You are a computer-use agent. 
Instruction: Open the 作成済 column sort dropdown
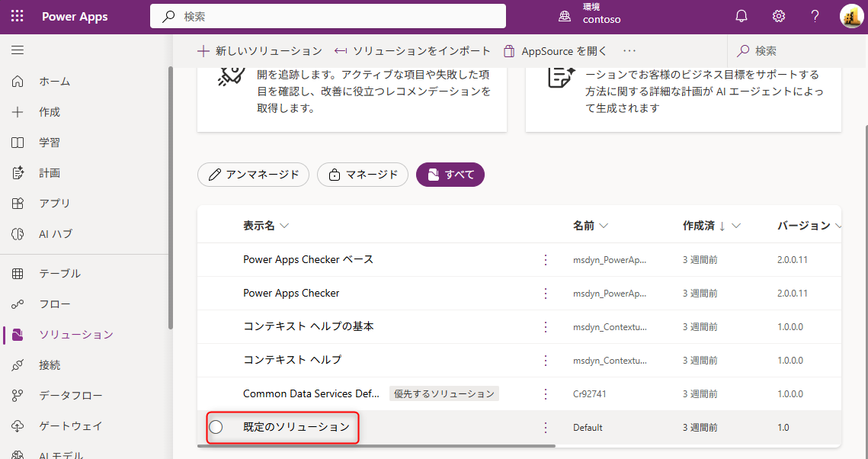coord(736,226)
